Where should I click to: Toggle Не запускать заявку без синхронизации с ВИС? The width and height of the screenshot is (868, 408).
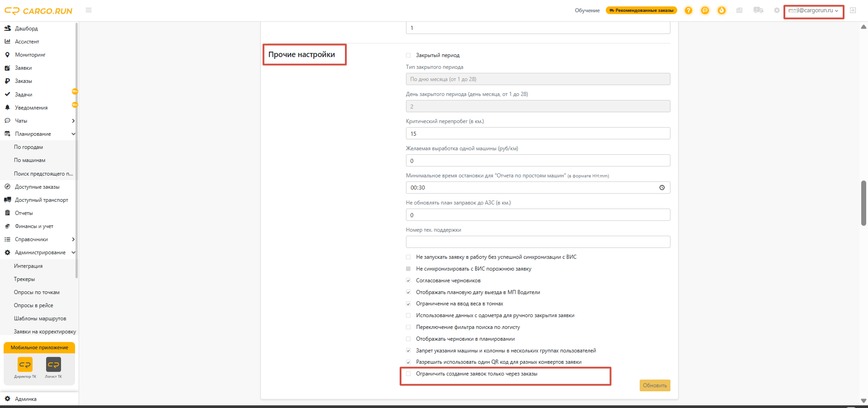point(408,257)
